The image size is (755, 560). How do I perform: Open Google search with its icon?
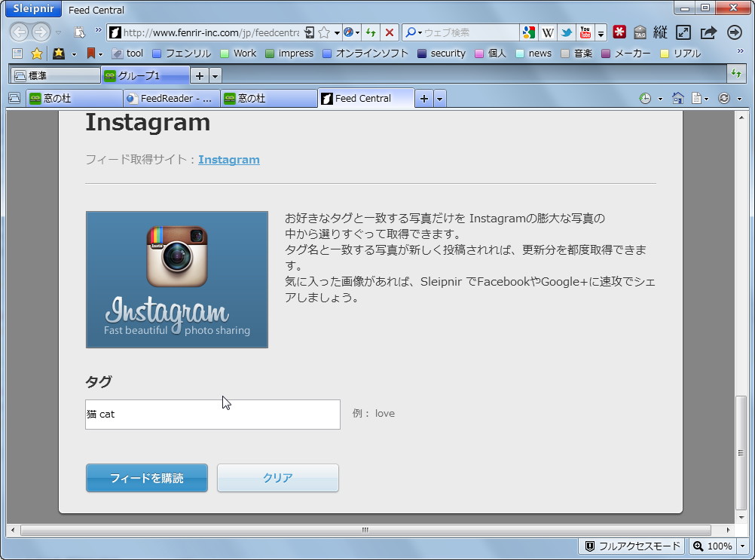(x=527, y=32)
